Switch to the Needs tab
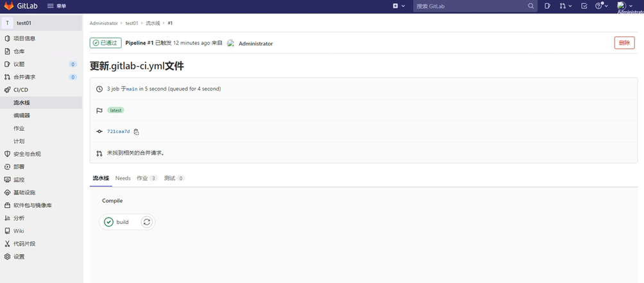 click(x=123, y=178)
